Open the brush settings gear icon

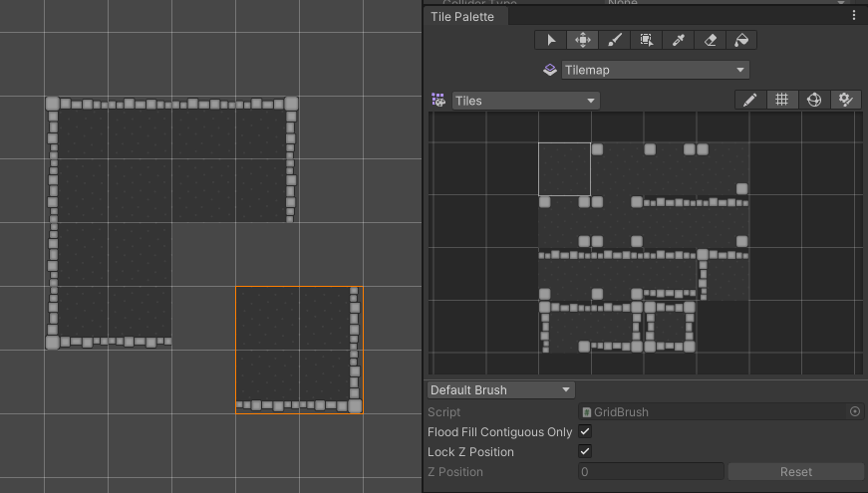(846, 100)
